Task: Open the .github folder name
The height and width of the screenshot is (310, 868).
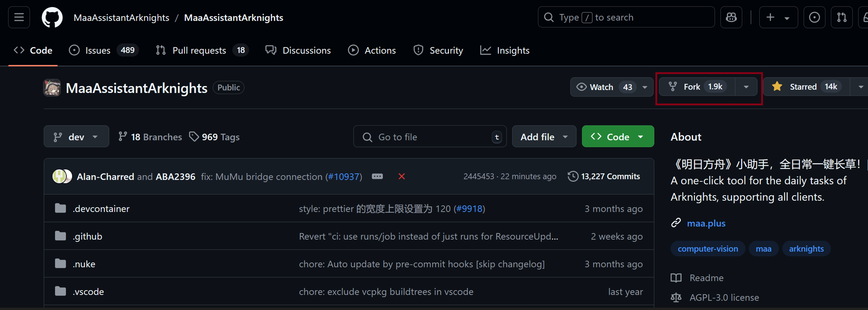Action: pos(87,236)
